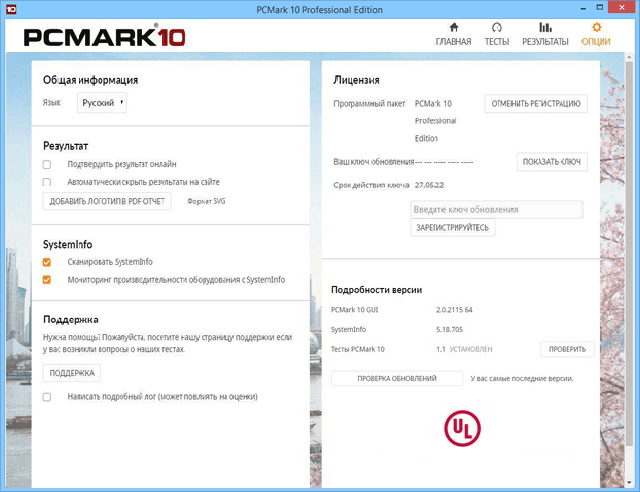Open the Тесты gauge icon
The width and height of the screenshot is (640, 492).
(x=497, y=28)
